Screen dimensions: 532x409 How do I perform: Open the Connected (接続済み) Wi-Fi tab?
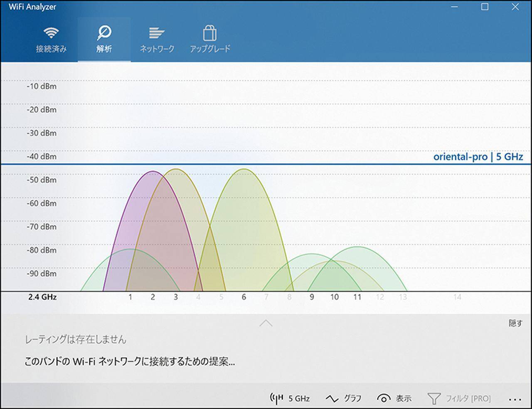coord(51,40)
